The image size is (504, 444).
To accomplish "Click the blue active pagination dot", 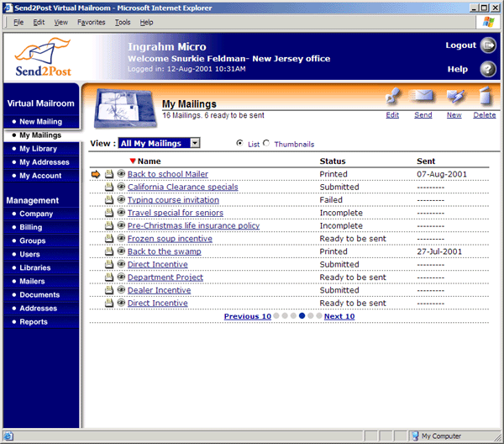I will (302, 315).
